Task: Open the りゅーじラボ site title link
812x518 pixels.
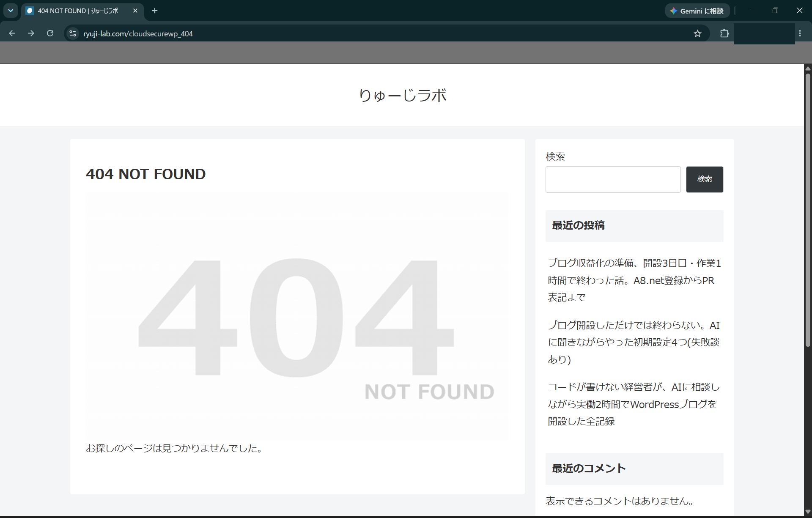Action: pyautogui.click(x=402, y=95)
